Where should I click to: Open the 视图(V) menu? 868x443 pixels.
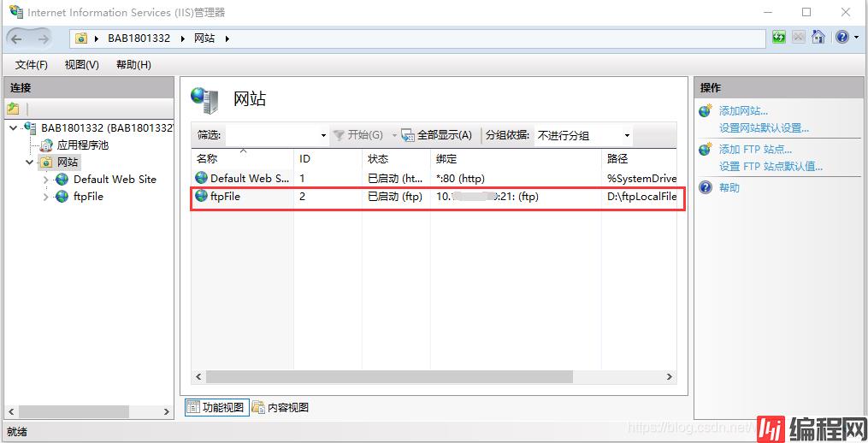(x=81, y=65)
